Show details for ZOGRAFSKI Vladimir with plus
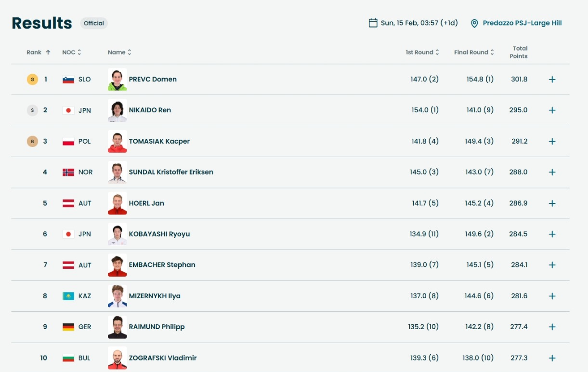Image resolution: width=588 pixels, height=372 pixels. (552, 358)
